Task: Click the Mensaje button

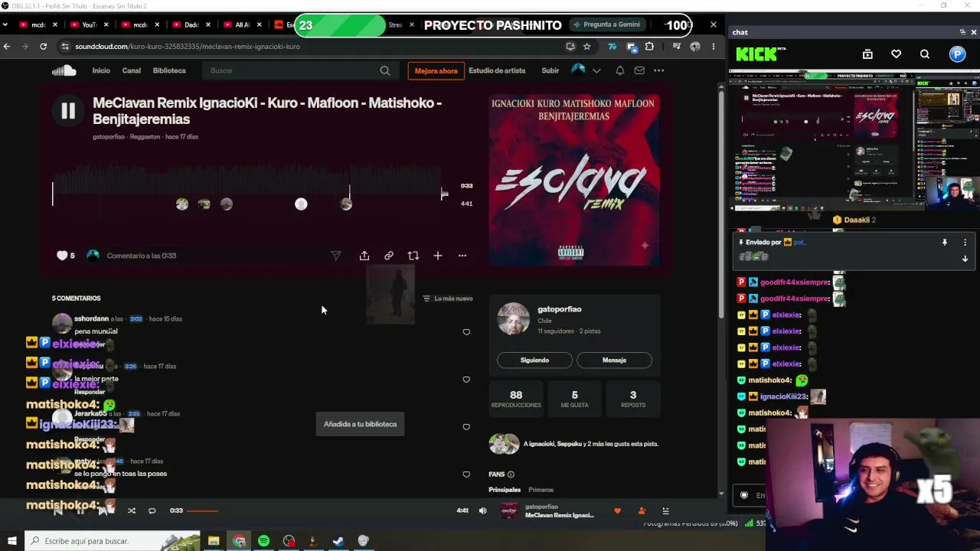Action: point(614,360)
